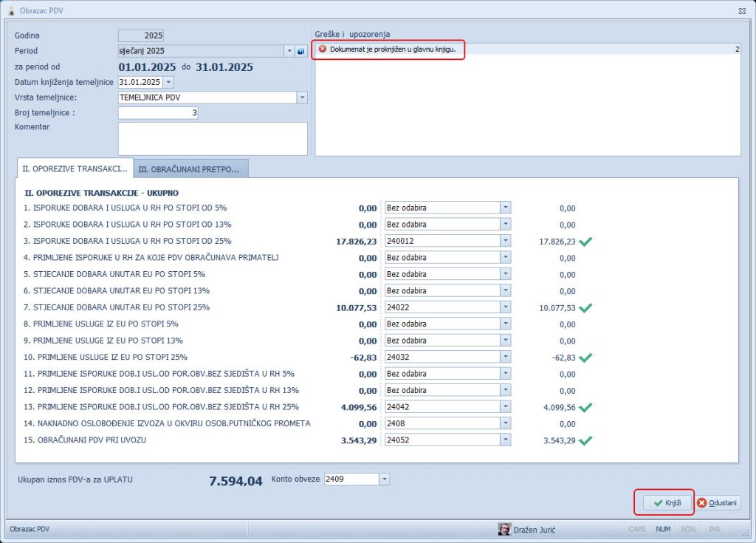Click green checkmark beside row 3 amount 17.826,23
Screen dimensions: 756x543
point(587,241)
